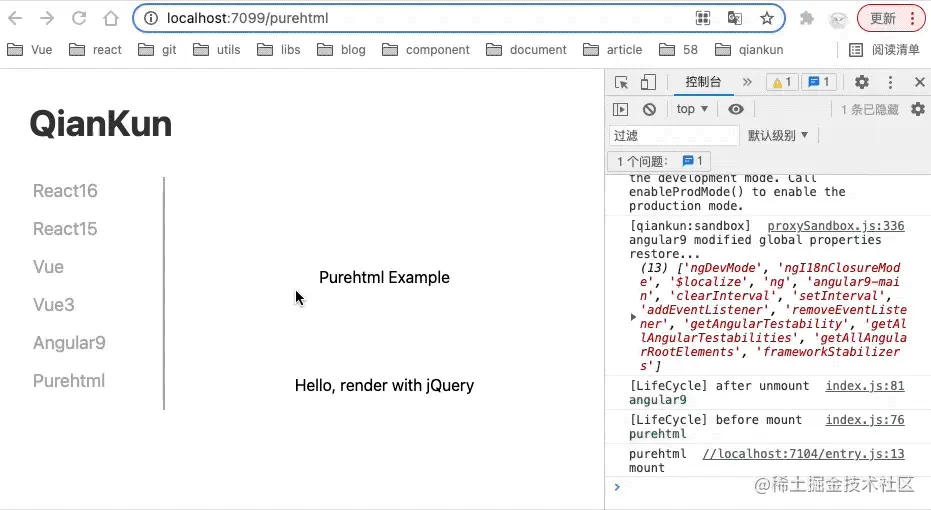Open the article bookmarks folder

612,50
